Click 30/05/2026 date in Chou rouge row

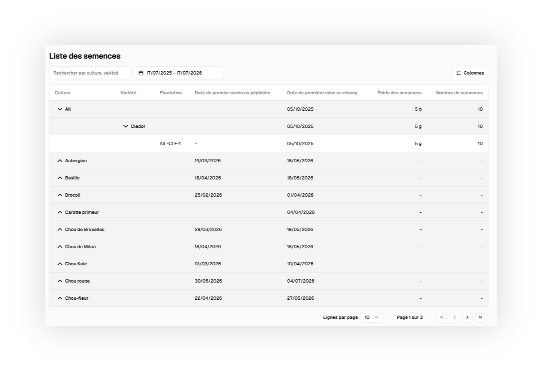(x=208, y=281)
